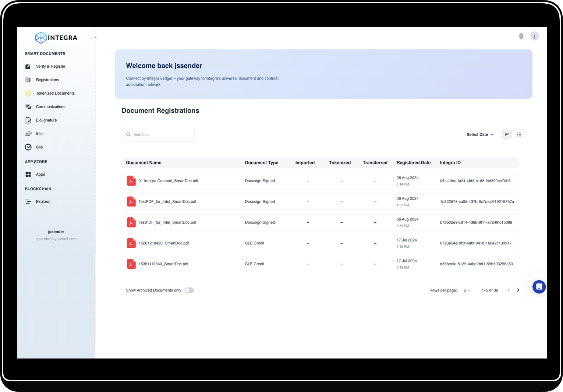Launch the chat support bubble
563x392 pixels.
pyautogui.click(x=539, y=287)
